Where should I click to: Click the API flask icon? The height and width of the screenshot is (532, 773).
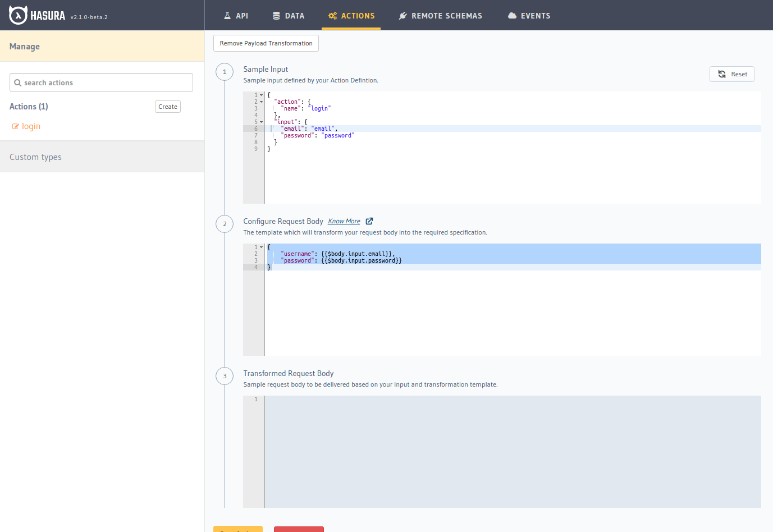(227, 16)
